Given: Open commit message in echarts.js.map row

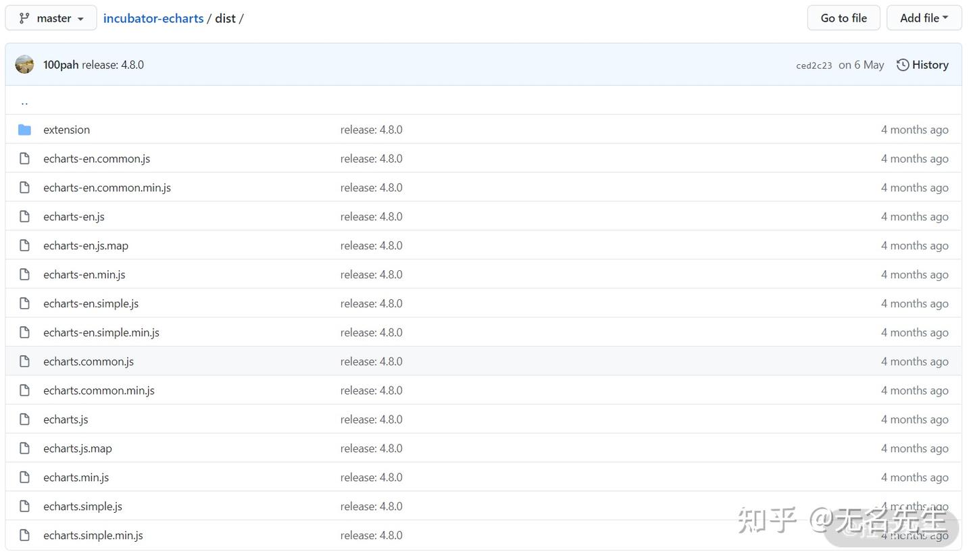Looking at the screenshot, I should [372, 449].
